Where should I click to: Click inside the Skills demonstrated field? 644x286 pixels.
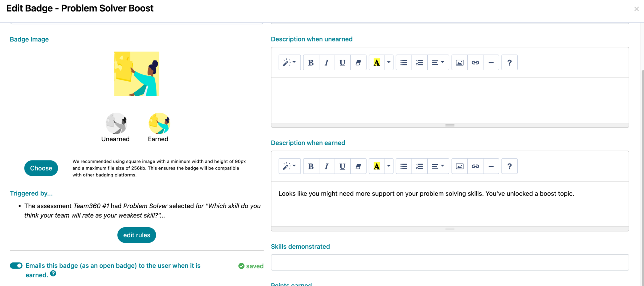[x=450, y=262]
